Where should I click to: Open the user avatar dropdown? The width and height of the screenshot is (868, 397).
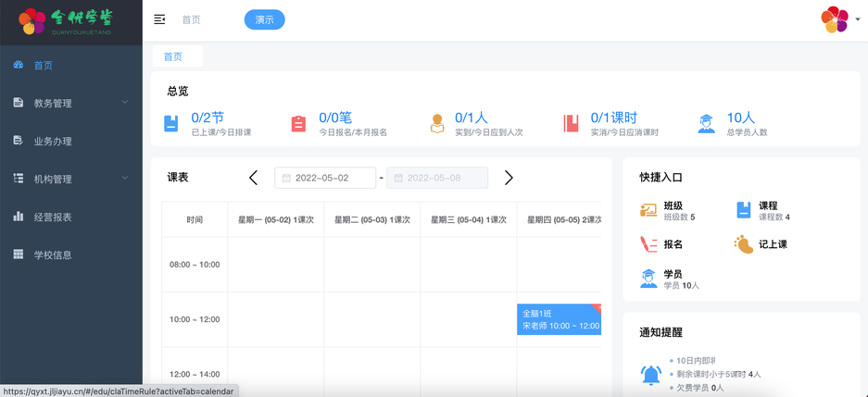(838, 19)
